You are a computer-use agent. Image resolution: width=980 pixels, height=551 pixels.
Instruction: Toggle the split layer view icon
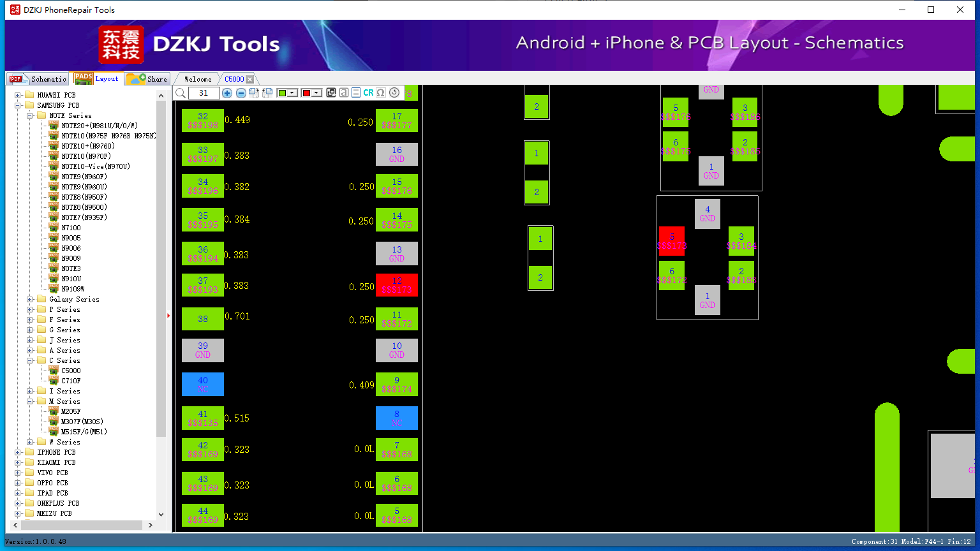(356, 93)
